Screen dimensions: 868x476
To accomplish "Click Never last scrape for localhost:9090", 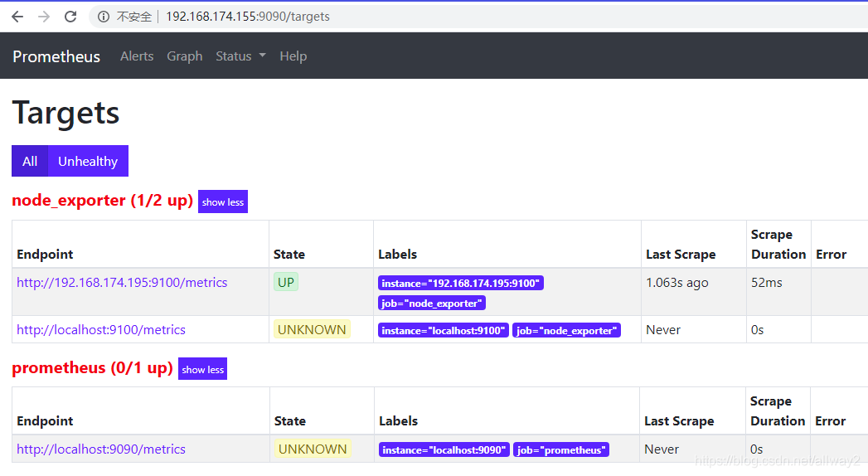I will point(662,449).
